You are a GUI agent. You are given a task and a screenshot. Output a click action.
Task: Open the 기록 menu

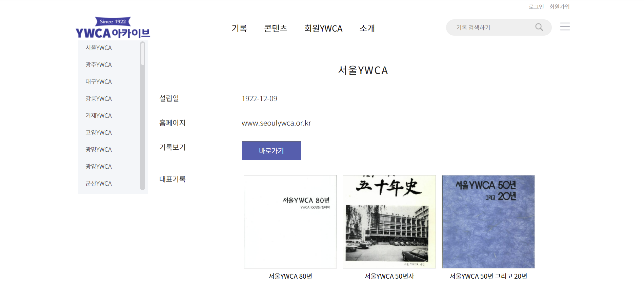239,28
